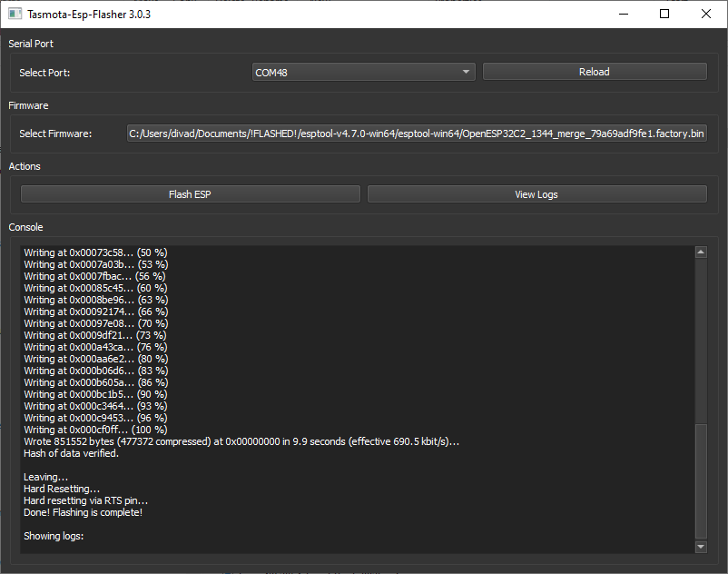Screen dimensions: 728x574
Task: Click console scrollbar down arrow
Action: coord(701,547)
